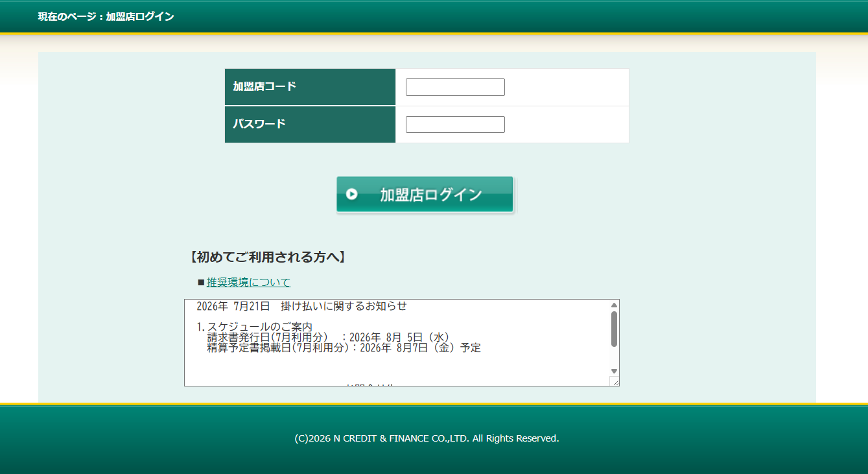Image resolution: width=868 pixels, height=474 pixels.
Task: Click the 加盟店コード input field
Action: (455, 87)
